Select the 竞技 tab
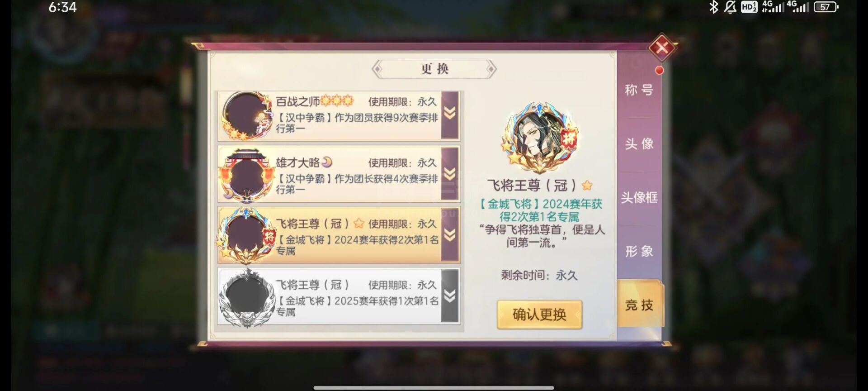Screen dimensions: 868x391 click(x=640, y=305)
